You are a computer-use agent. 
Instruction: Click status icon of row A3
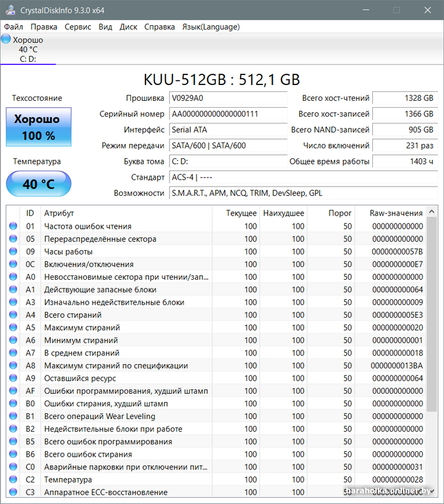click(13, 302)
